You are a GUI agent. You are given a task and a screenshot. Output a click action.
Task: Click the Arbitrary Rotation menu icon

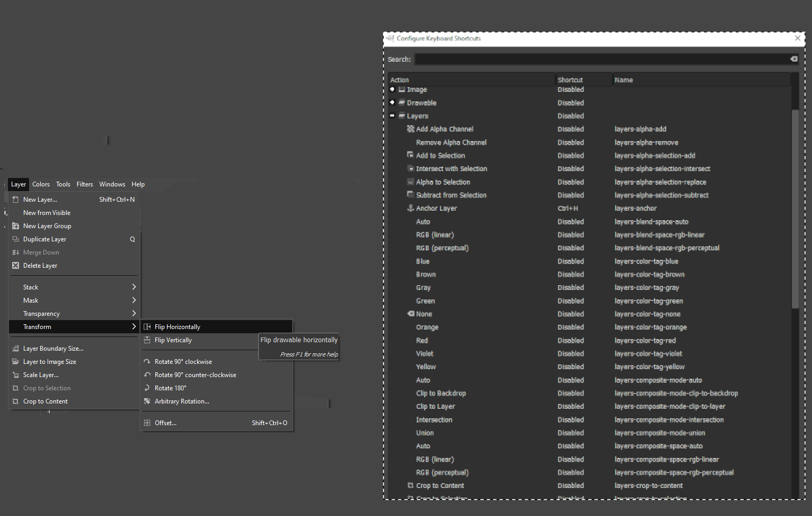(147, 401)
